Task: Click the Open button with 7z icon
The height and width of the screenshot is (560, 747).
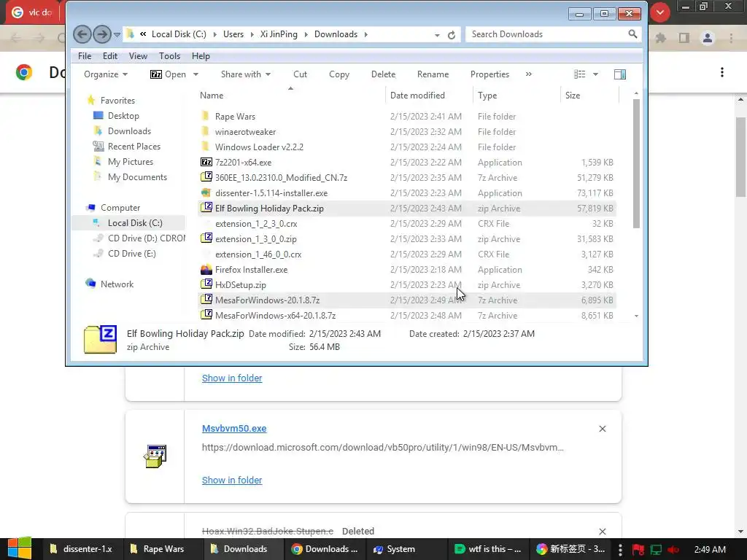Action: tap(168, 74)
